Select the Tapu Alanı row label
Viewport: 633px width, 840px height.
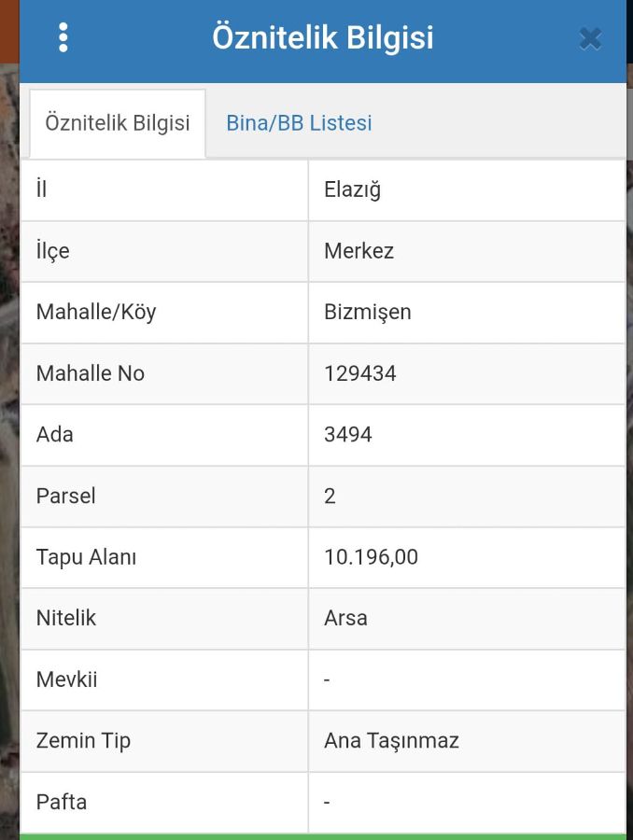(87, 557)
